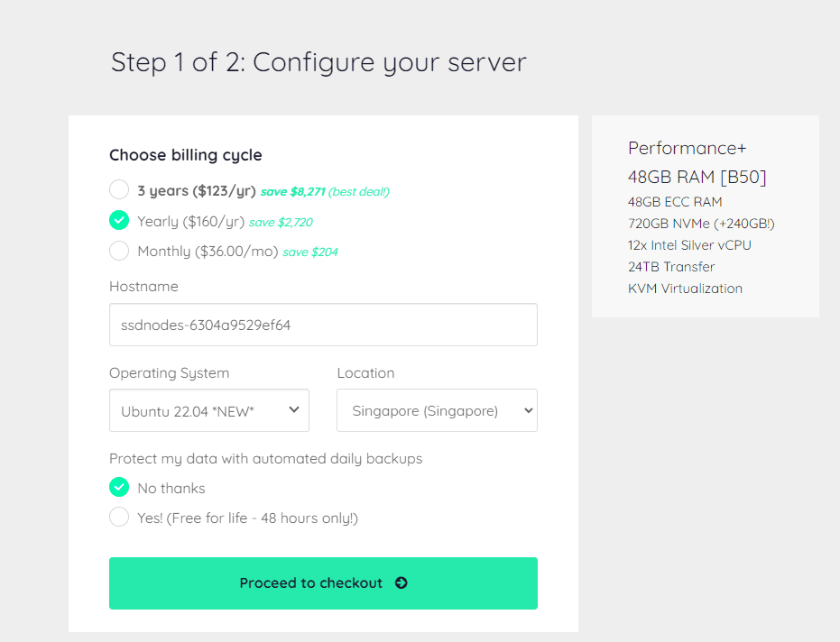This screenshot has width=840, height=642.
Task: Select the 3 years billing cycle radio
Action: click(119, 190)
